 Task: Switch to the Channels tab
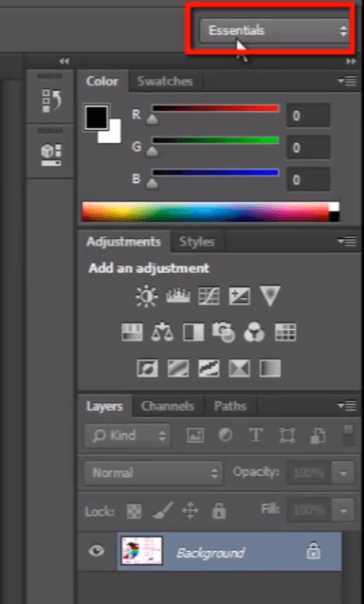coord(168,406)
